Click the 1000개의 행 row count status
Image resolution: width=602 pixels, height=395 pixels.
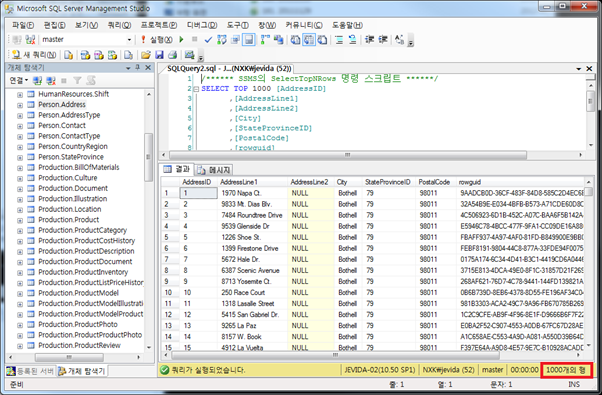click(566, 370)
